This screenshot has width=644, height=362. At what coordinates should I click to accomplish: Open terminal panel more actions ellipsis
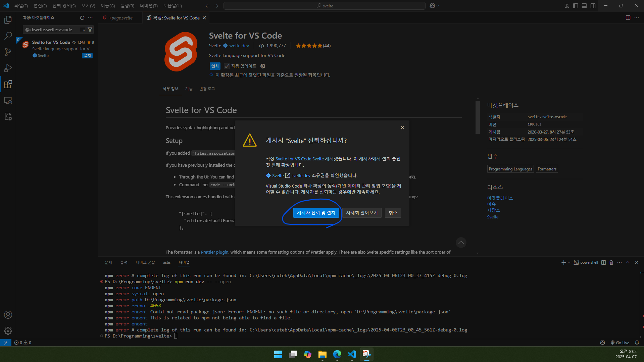point(620,262)
